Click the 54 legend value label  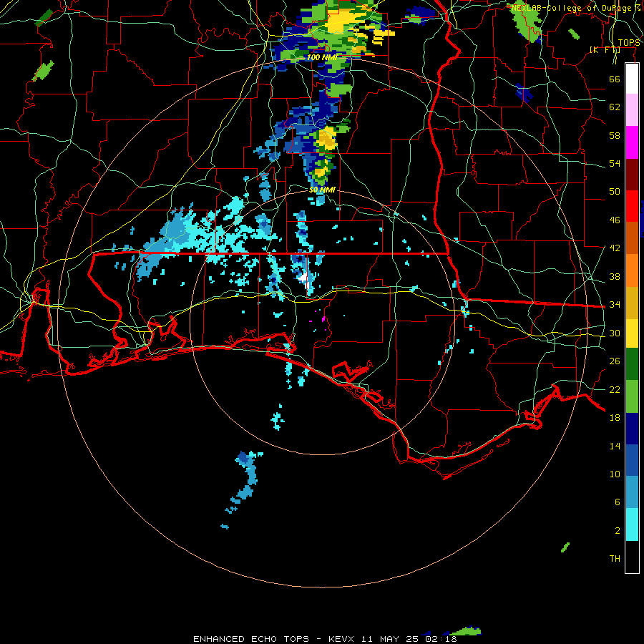tap(615, 163)
